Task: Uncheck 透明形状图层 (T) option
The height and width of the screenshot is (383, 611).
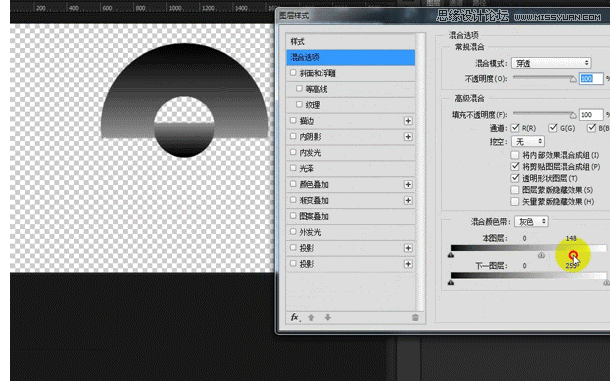Action: 515,178
